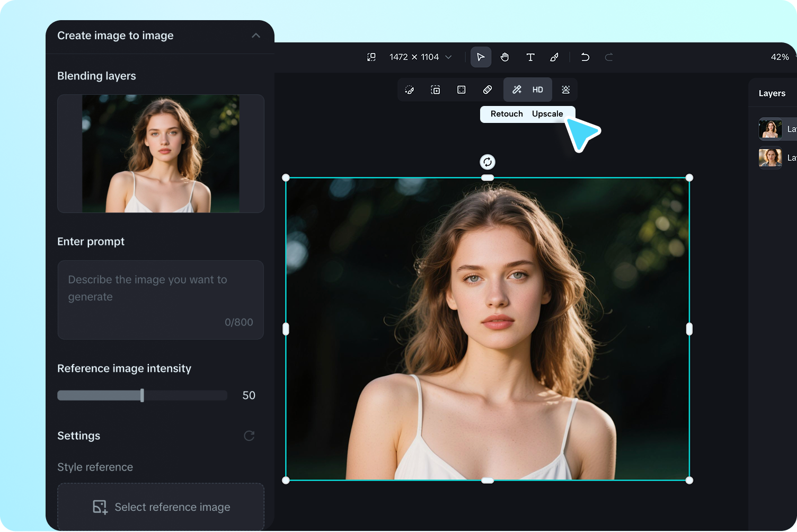Select the second layer thumbnail in Layers

(x=771, y=158)
